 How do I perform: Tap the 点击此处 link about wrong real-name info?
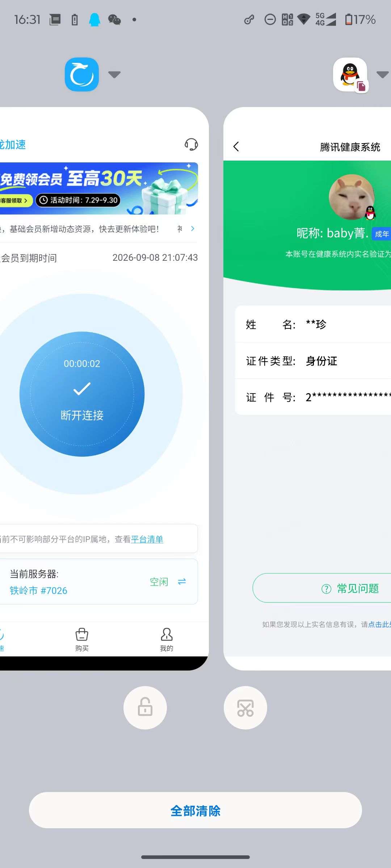(x=379, y=625)
